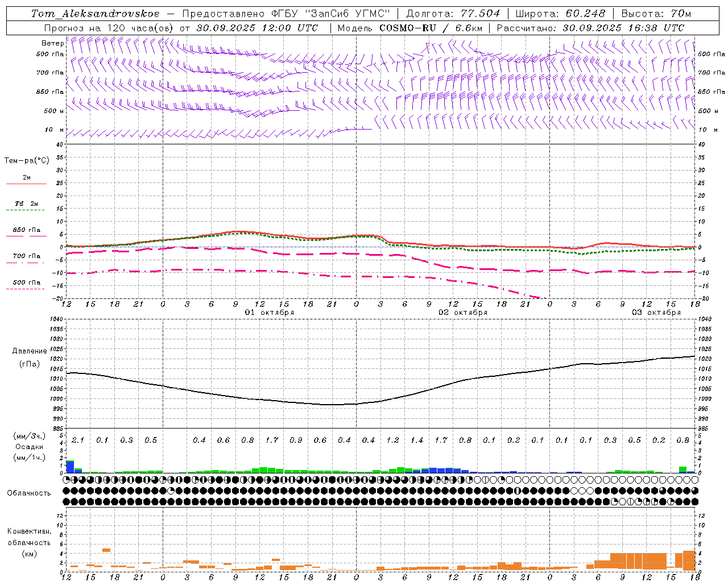Click the 'Облачность' cloudiness label
The height and width of the screenshot is (582, 728).
(x=29, y=493)
